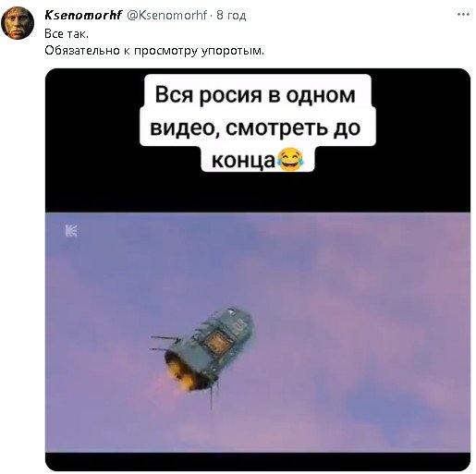This screenshot has width=476, height=474.
Task: Open the three-dot more options menu
Action: [x=463, y=14]
